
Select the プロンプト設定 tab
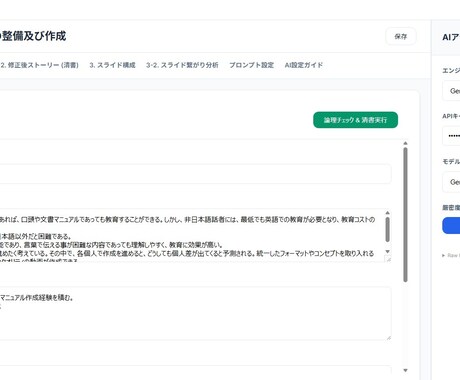(251, 65)
